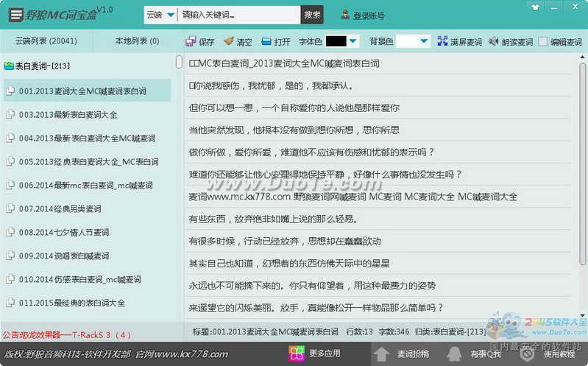This screenshot has width=588, height=366.
Task: Select 001.2013麦词大全MC喊麦词表白词 in list
Action: [87, 91]
